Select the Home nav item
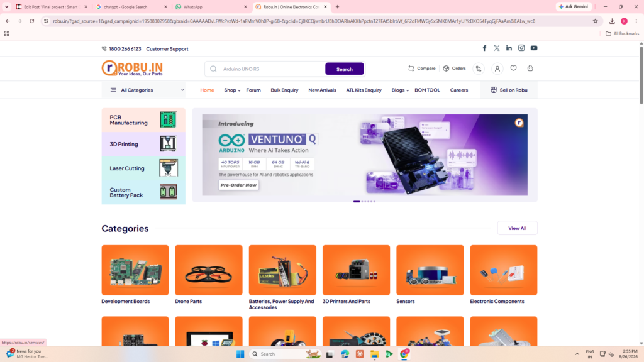The image size is (644, 362). point(207,90)
